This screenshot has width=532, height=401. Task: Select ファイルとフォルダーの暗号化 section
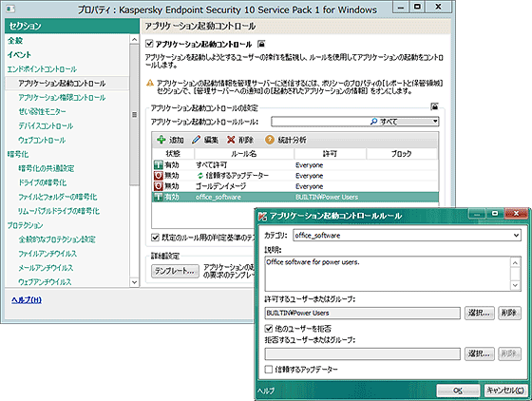pyautogui.click(x=58, y=197)
